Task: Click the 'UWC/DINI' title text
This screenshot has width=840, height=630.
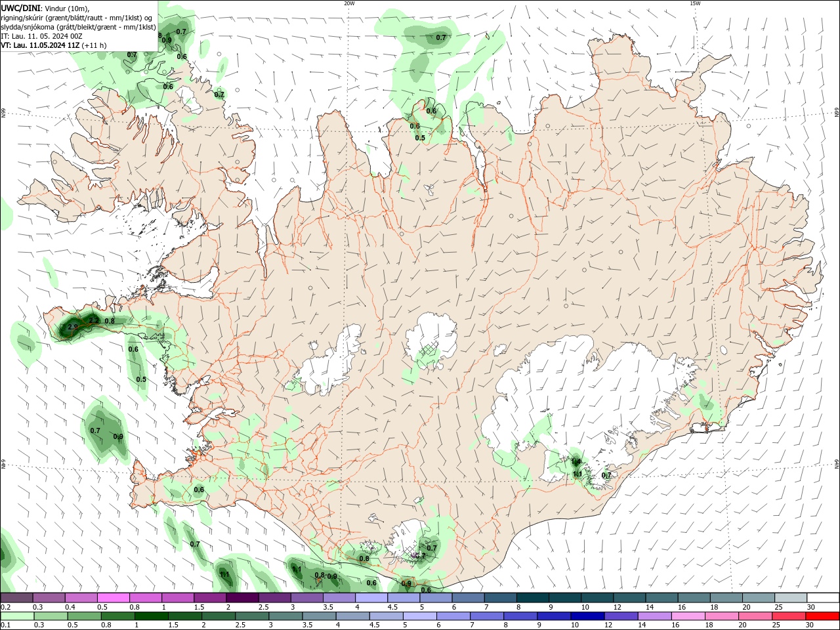Action: point(20,8)
